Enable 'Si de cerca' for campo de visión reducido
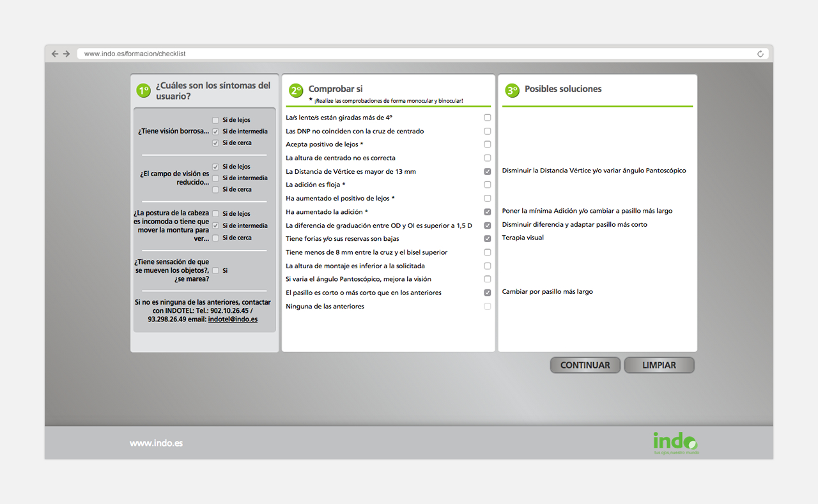The width and height of the screenshot is (818, 504). click(x=215, y=189)
